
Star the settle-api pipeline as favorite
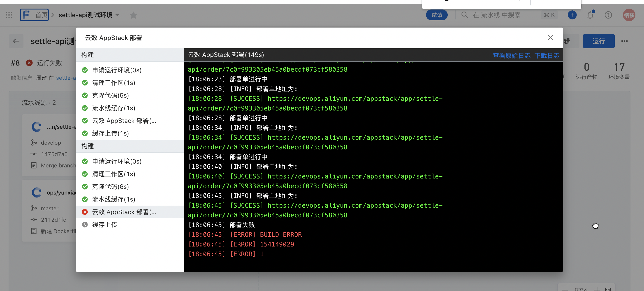[134, 15]
